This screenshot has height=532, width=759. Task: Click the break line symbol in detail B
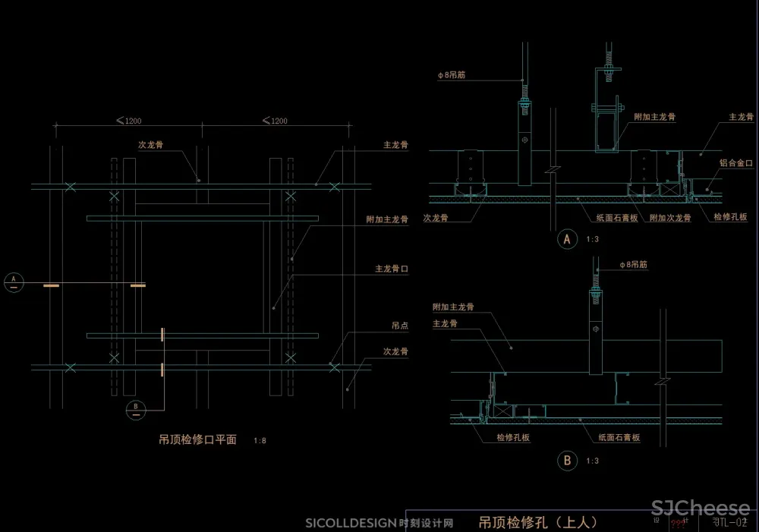tap(665, 379)
